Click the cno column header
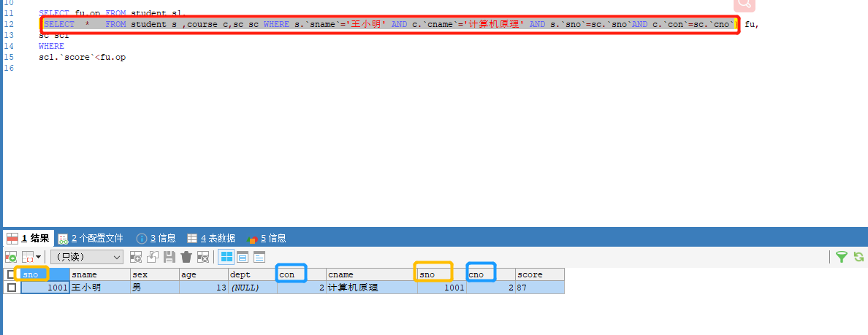This screenshot has height=335, width=868. pos(490,274)
